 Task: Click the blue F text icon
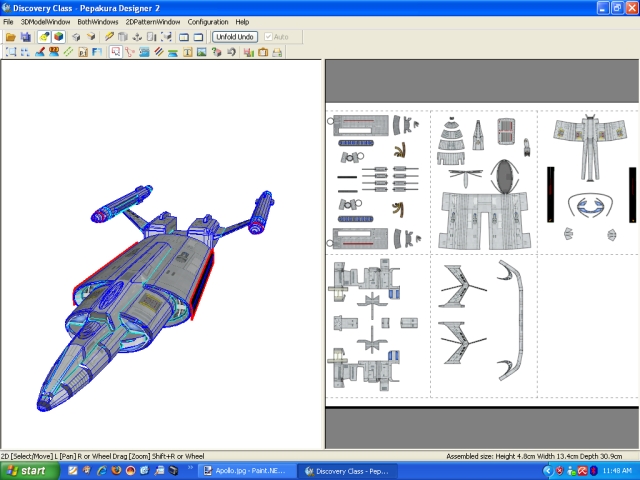(x=97, y=52)
